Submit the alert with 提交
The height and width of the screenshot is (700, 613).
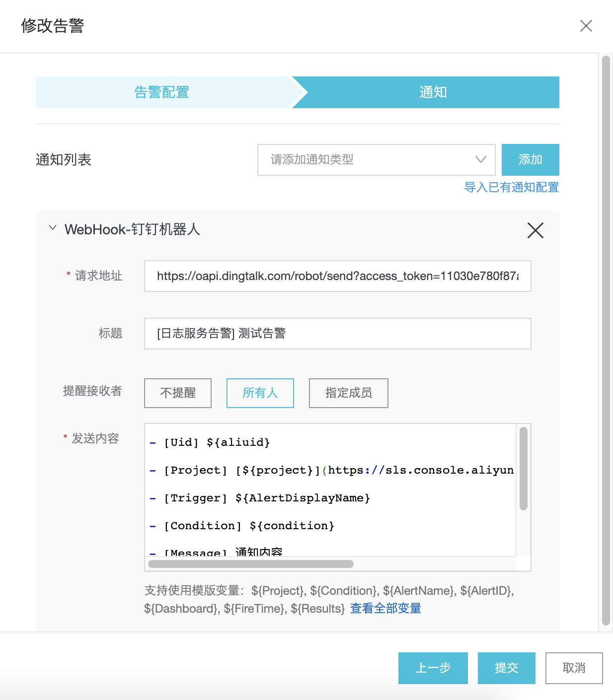[506, 668]
